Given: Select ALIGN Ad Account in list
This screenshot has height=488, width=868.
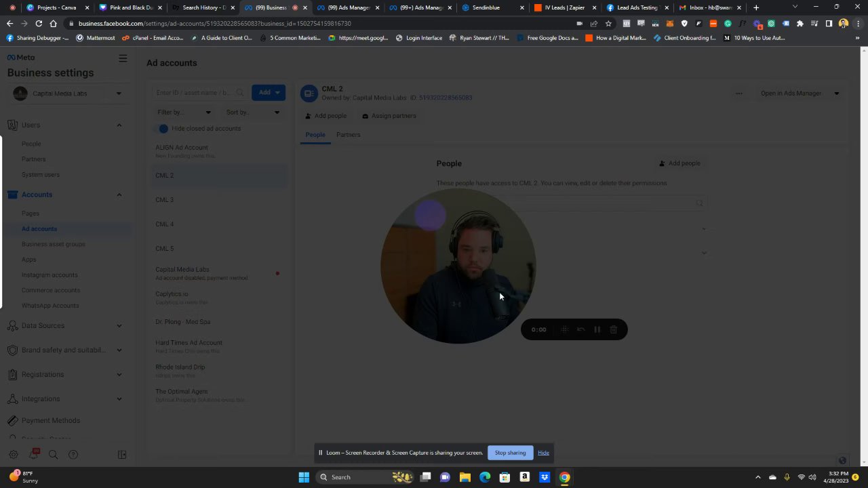Looking at the screenshot, I should (x=218, y=151).
